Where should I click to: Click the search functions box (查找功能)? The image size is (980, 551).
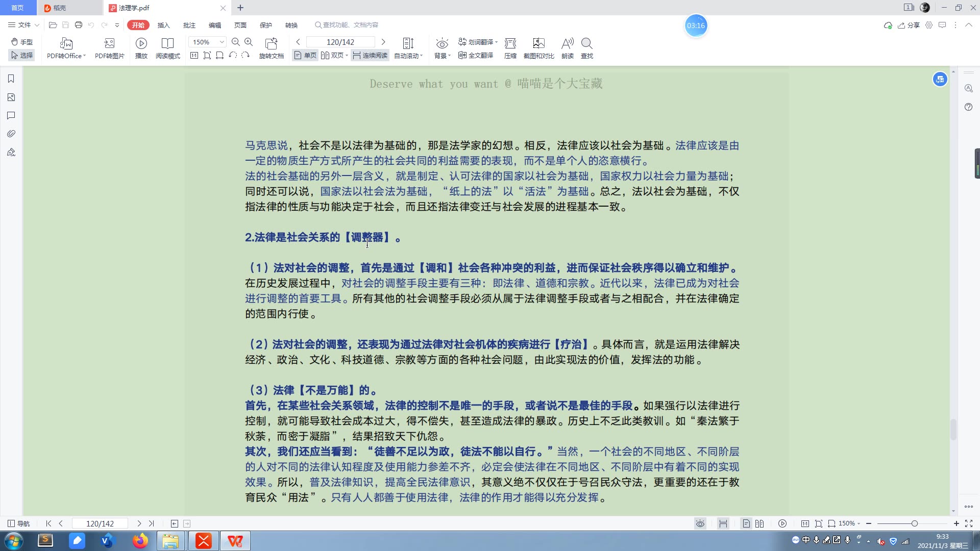pos(347,24)
